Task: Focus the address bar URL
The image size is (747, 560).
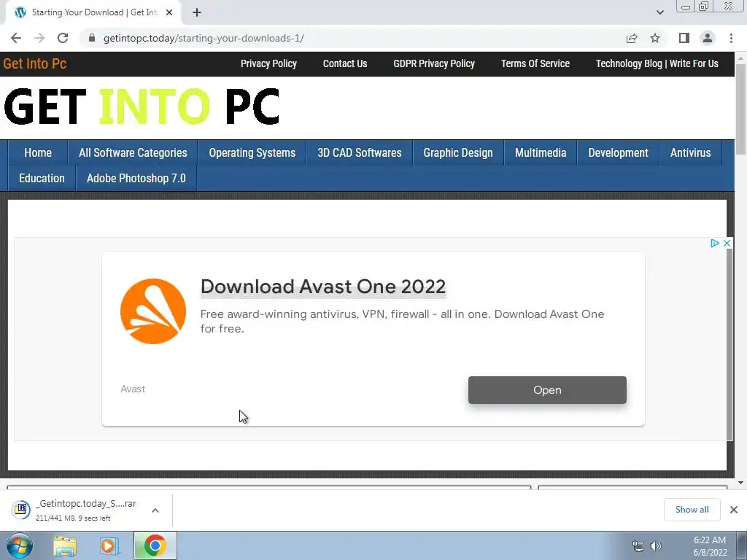Action: tap(204, 38)
